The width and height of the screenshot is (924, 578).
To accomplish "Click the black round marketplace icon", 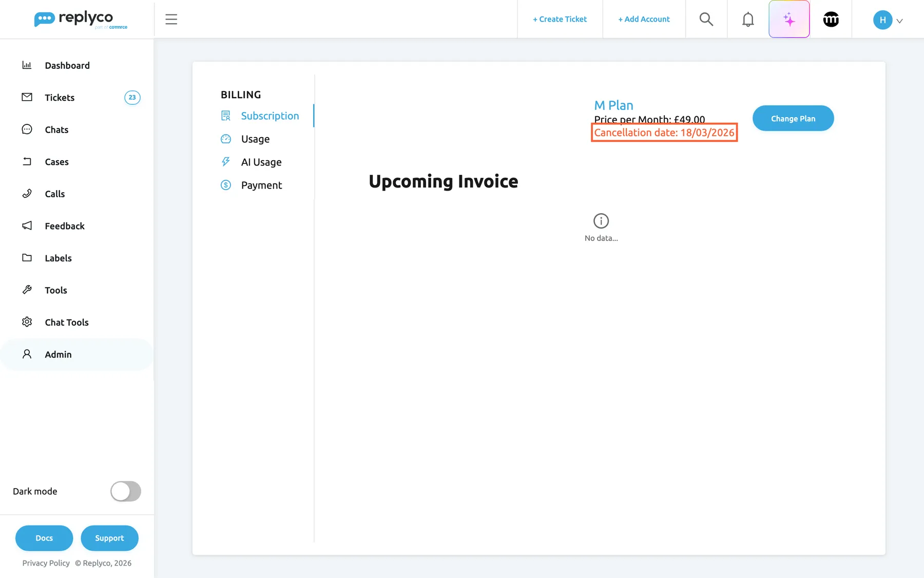I will [x=831, y=20].
